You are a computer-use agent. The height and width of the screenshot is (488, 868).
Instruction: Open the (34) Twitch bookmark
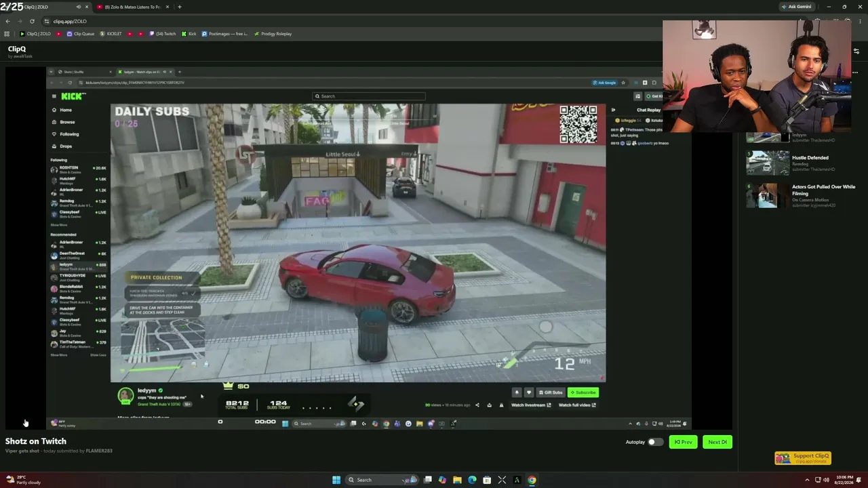(163, 34)
